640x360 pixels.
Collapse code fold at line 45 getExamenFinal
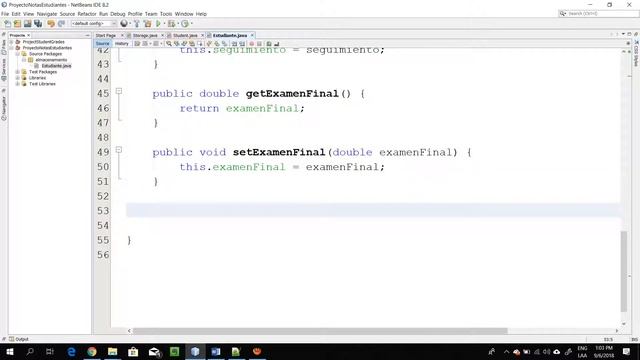click(119, 91)
